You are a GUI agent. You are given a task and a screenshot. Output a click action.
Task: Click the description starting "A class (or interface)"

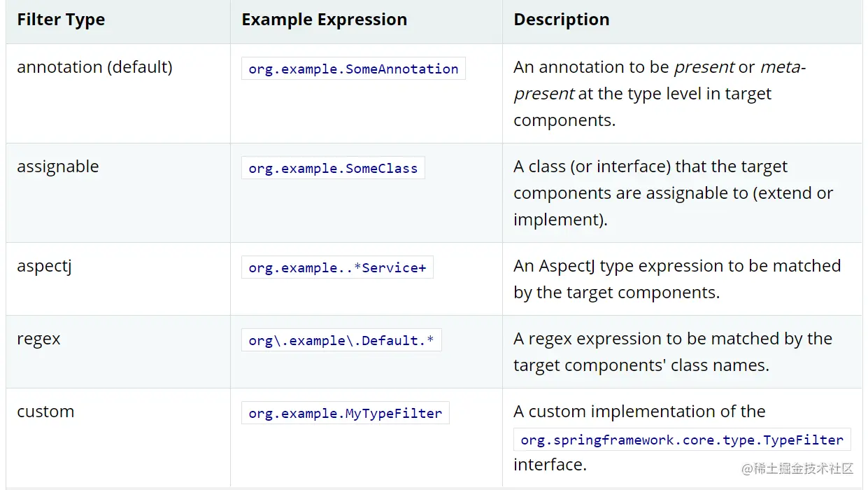tap(673, 192)
